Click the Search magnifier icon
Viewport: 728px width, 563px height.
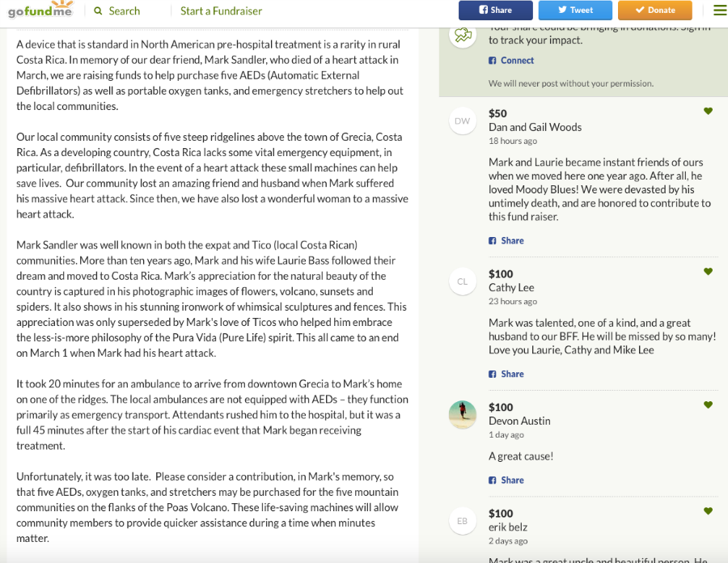click(98, 11)
